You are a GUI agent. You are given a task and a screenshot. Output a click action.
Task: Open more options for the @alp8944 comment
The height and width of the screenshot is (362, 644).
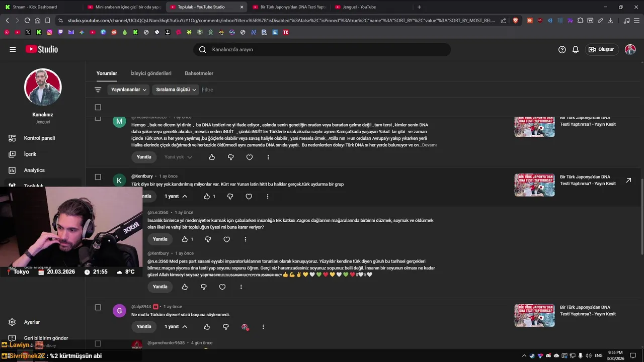tap(263, 326)
